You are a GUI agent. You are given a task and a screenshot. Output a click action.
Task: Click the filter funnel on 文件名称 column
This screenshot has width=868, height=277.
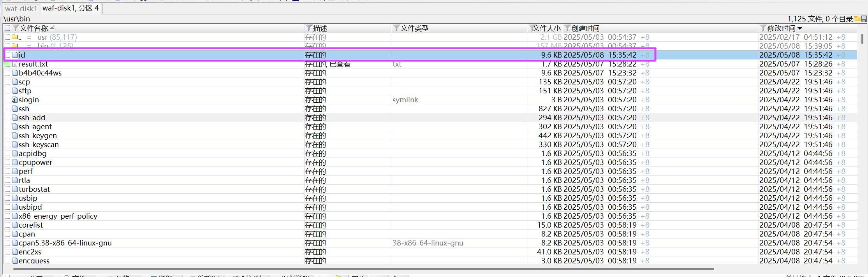[16, 28]
